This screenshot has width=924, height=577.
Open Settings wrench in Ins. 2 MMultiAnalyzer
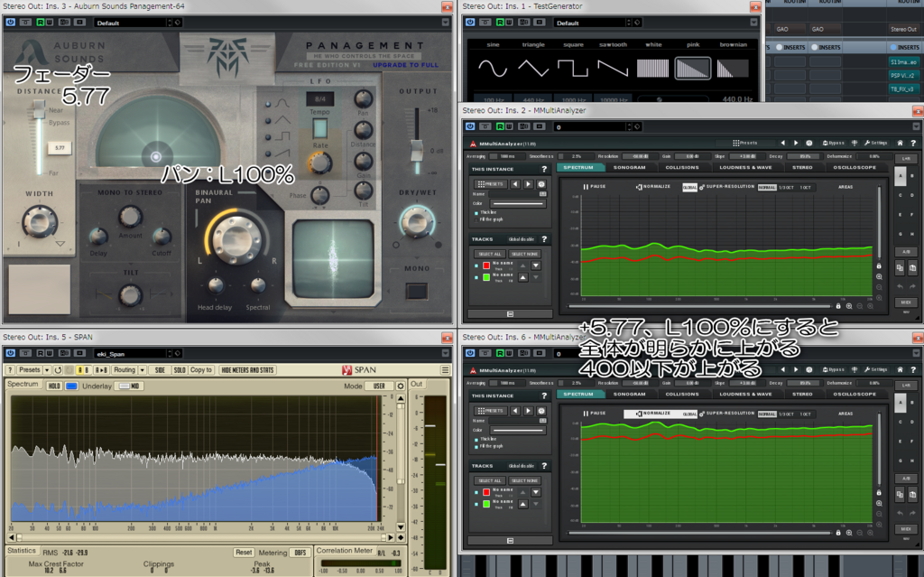875,143
